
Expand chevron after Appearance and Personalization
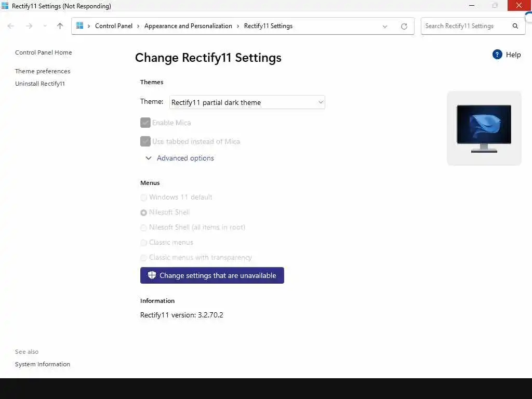(x=238, y=26)
